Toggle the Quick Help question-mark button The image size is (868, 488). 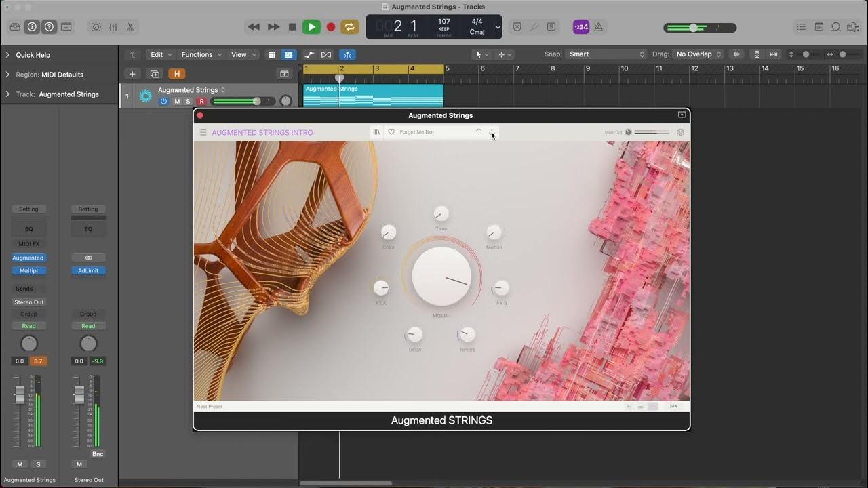click(49, 27)
